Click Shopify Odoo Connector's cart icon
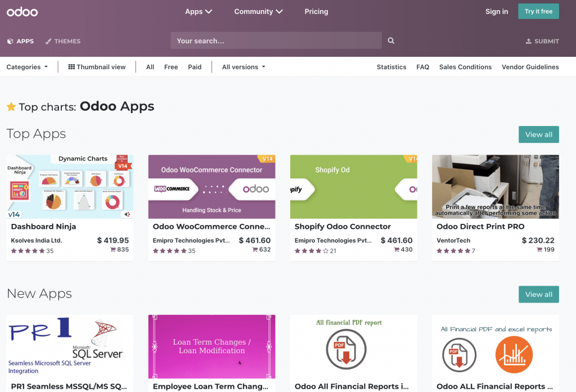576x392 pixels. pyautogui.click(x=397, y=250)
